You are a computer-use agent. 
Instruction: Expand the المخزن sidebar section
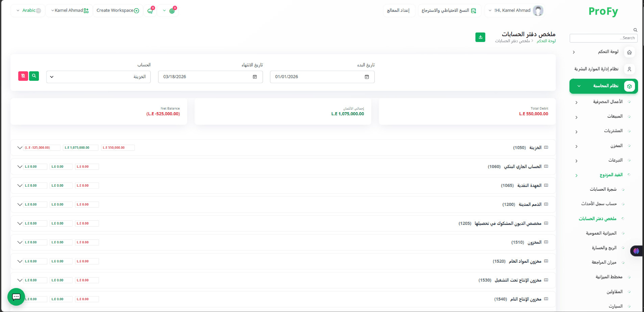[576, 146]
